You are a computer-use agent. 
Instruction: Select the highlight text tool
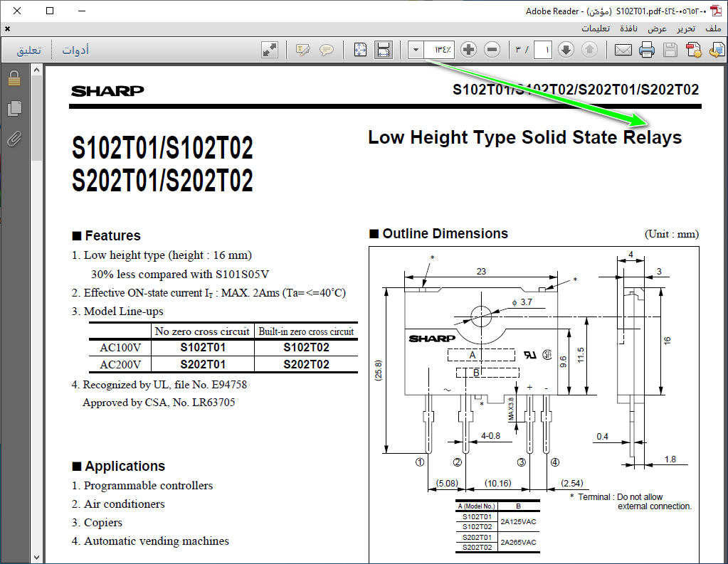[302, 50]
